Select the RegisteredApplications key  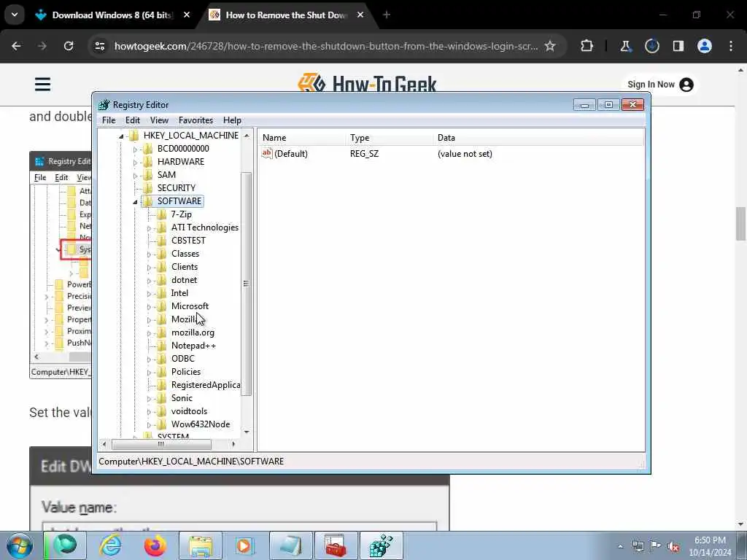[x=205, y=385]
